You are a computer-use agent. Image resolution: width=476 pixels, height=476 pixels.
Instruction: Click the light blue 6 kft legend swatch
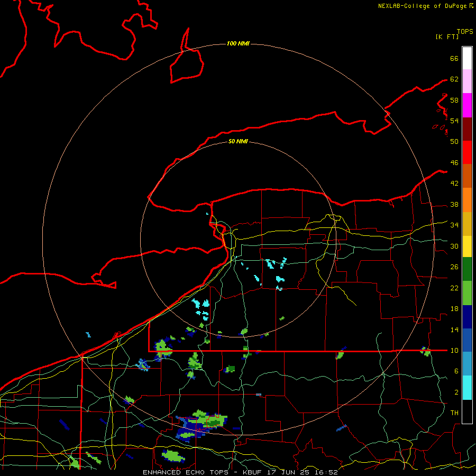pyautogui.click(x=467, y=363)
